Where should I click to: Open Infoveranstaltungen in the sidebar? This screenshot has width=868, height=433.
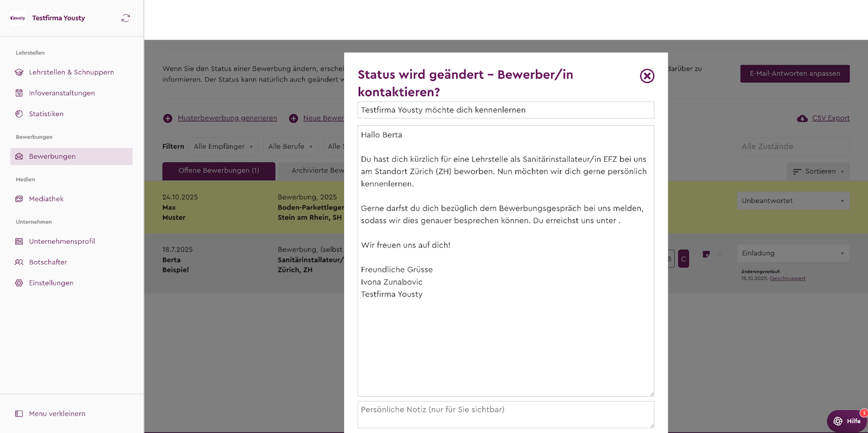pyautogui.click(x=61, y=93)
